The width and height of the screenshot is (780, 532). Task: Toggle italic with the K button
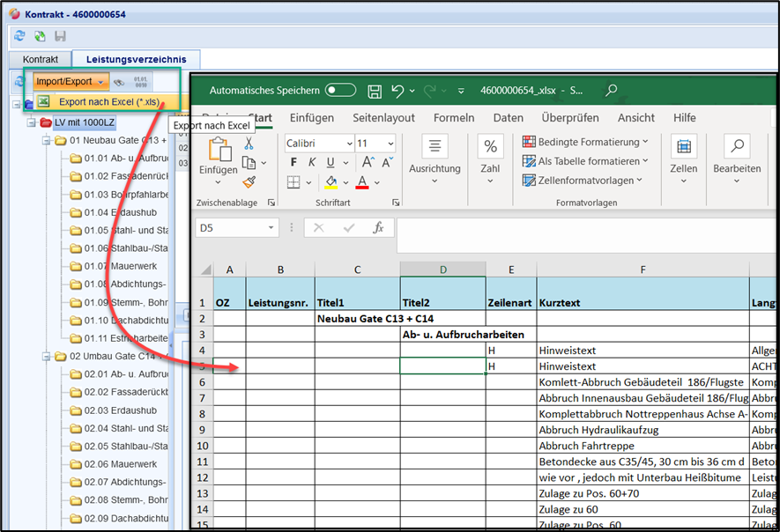pyautogui.click(x=312, y=163)
